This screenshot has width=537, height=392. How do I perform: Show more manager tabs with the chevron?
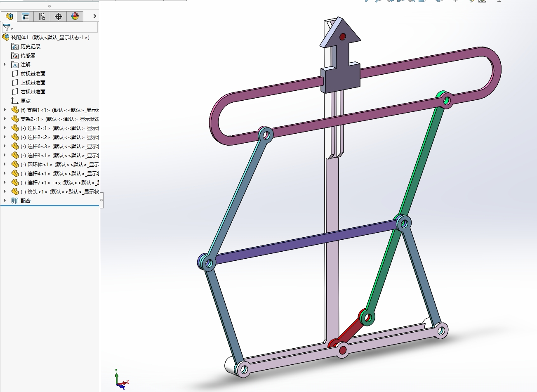click(94, 16)
